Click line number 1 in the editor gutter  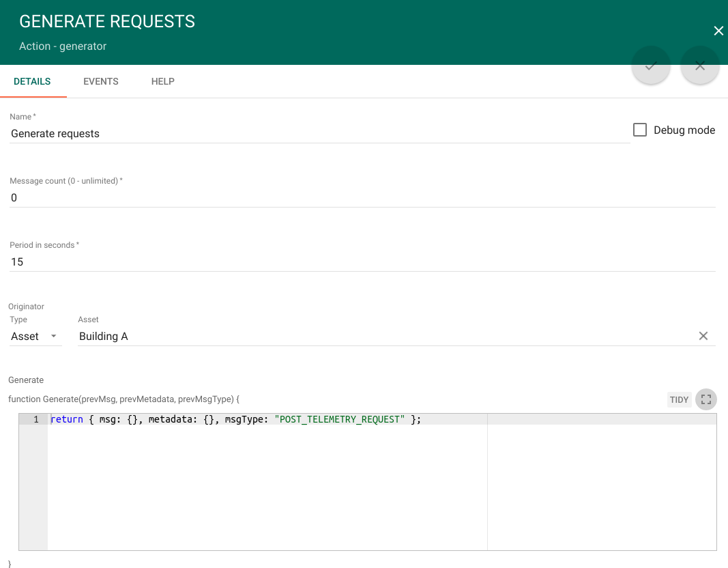coord(35,419)
